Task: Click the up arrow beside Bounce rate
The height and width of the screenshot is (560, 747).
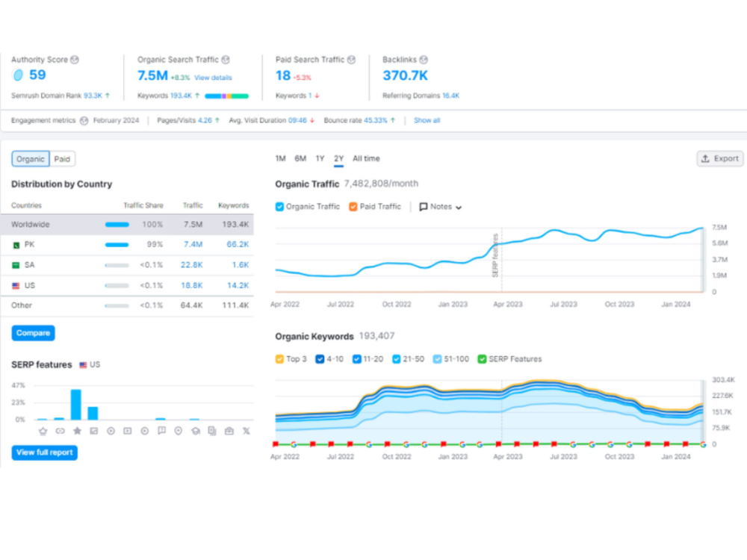Action: (393, 120)
